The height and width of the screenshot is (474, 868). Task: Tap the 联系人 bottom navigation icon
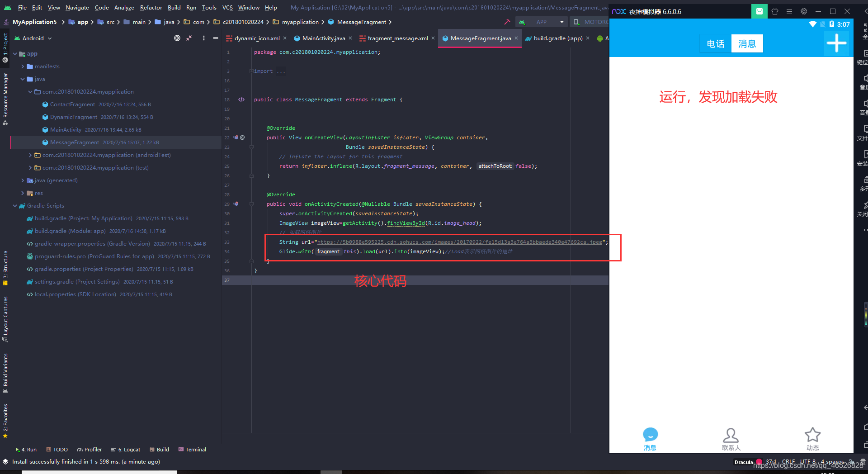point(731,439)
